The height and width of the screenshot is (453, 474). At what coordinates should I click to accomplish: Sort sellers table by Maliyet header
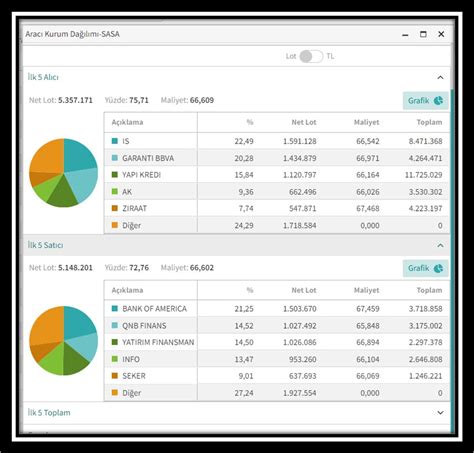[366, 290]
